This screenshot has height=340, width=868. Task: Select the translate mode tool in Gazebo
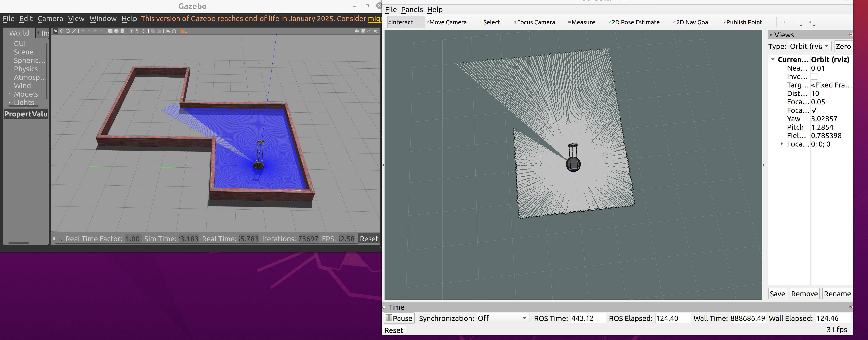[62, 31]
